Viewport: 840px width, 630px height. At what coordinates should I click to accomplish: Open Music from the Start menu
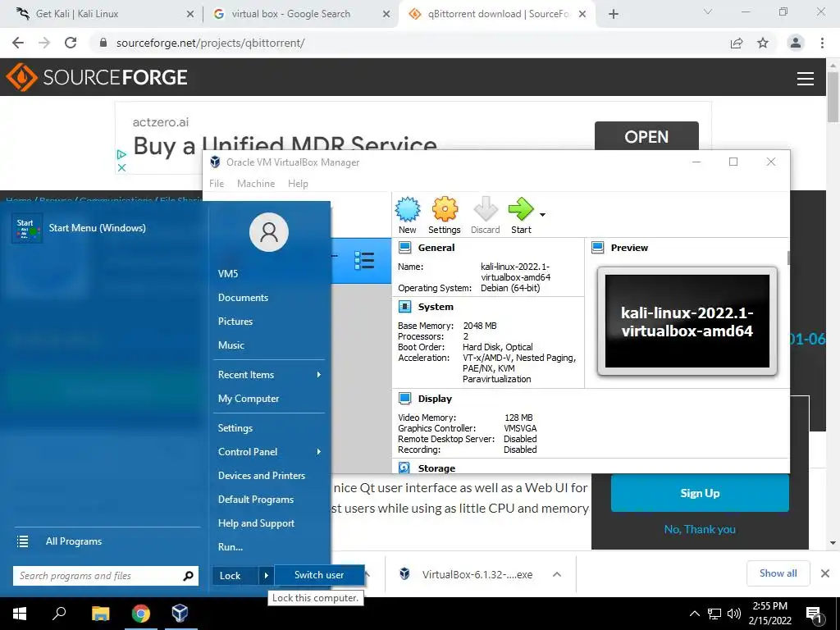pyautogui.click(x=231, y=345)
